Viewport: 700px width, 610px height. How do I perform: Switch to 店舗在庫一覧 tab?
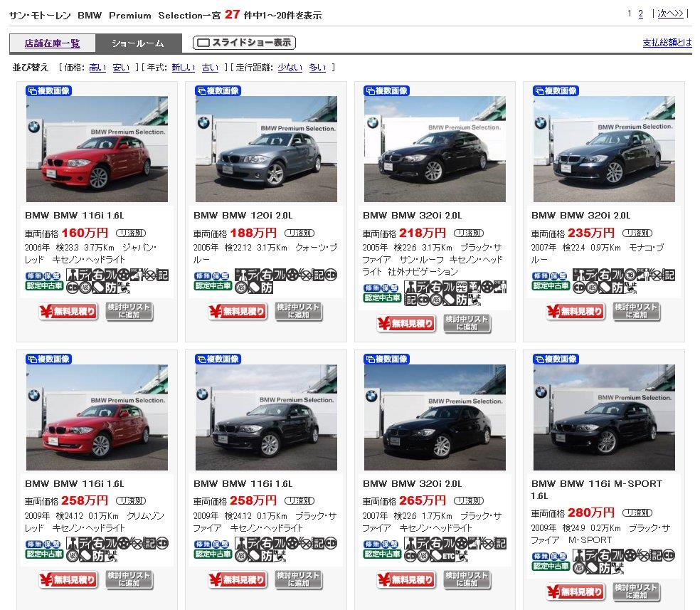coord(53,43)
